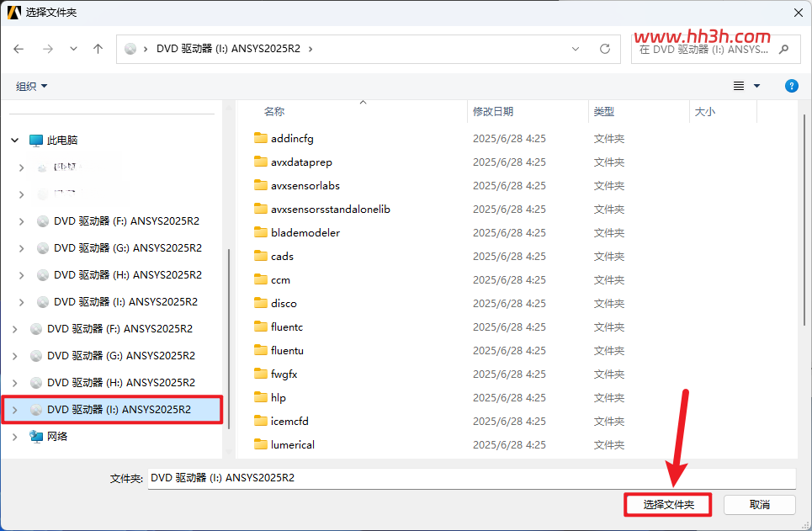Image resolution: width=812 pixels, height=531 pixels.
Task: Click the file list vertical scrollbar
Action: tap(804, 220)
